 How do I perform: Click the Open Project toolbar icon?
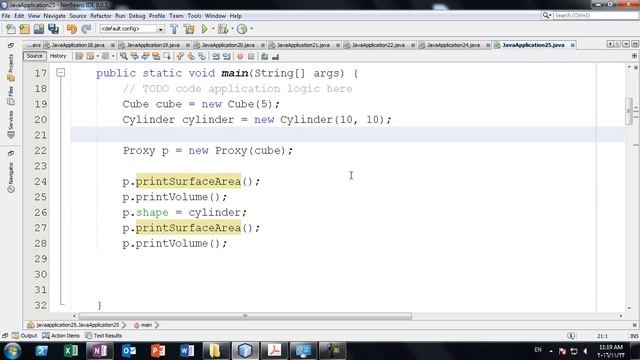pyautogui.click(x=39, y=29)
